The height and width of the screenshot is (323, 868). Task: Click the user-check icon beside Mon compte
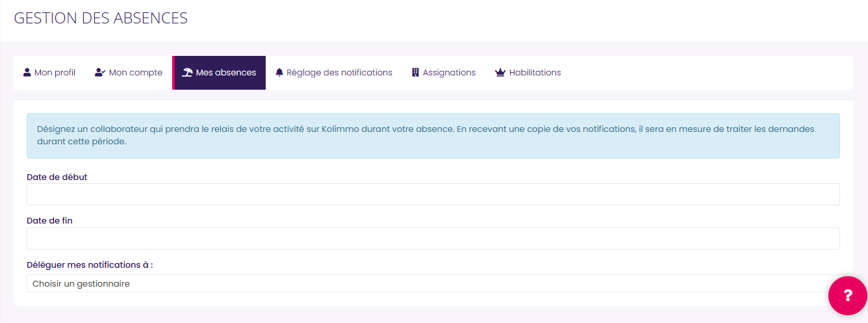(100, 73)
